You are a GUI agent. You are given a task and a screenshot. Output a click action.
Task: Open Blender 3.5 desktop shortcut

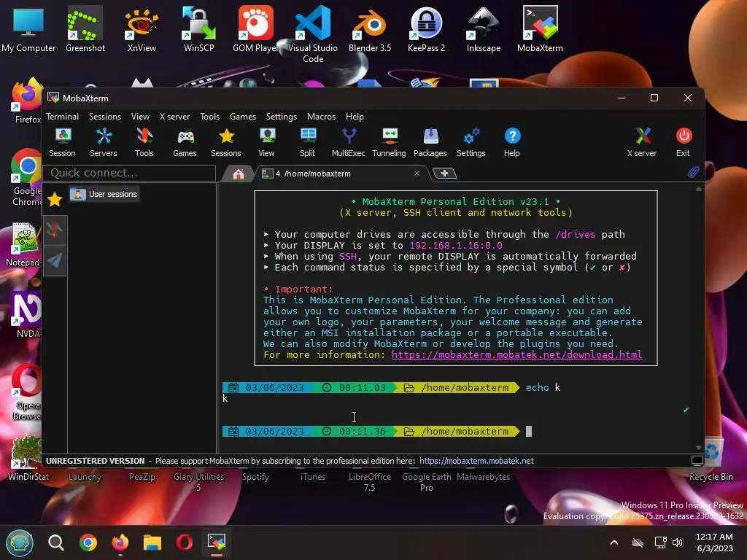[370, 28]
